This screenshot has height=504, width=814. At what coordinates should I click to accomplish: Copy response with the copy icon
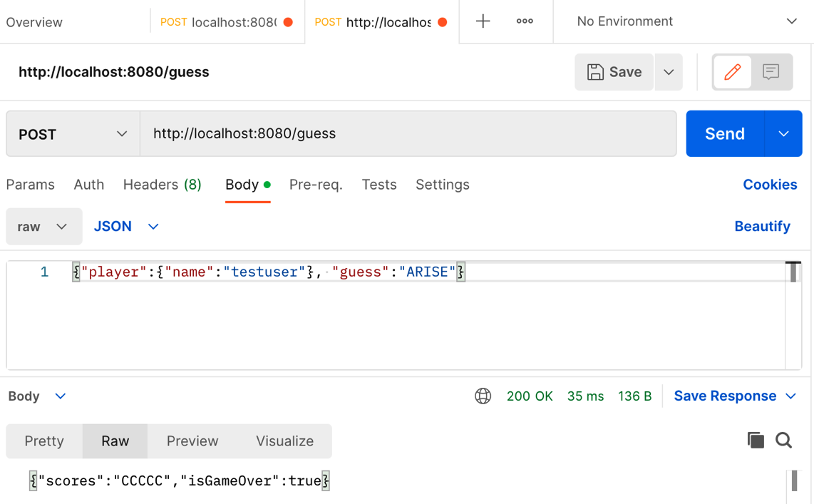point(756,440)
